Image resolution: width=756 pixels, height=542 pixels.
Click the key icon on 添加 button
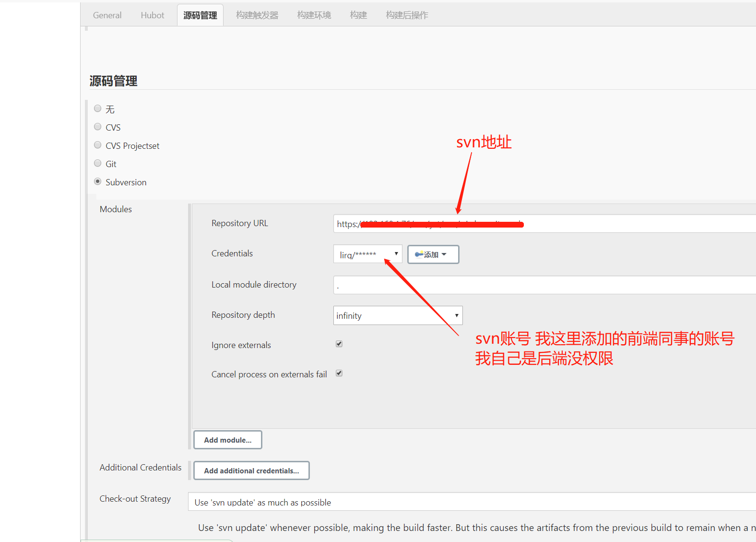coord(419,254)
